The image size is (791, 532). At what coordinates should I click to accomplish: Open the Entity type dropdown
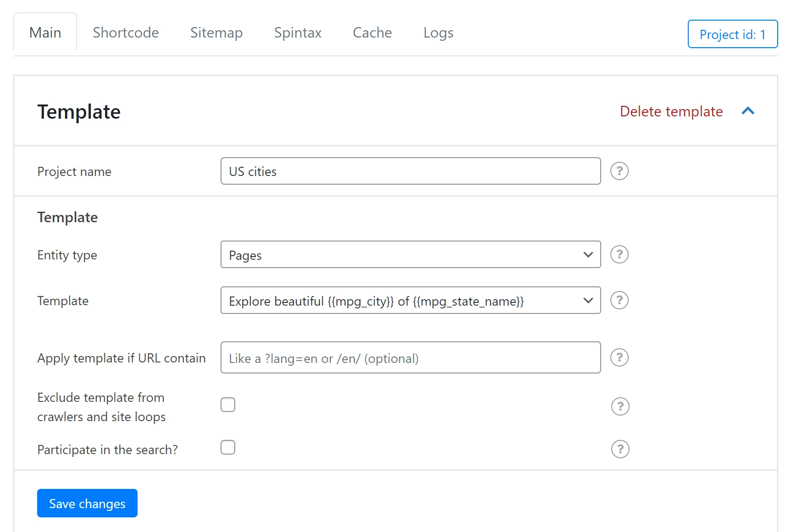click(x=410, y=254)
